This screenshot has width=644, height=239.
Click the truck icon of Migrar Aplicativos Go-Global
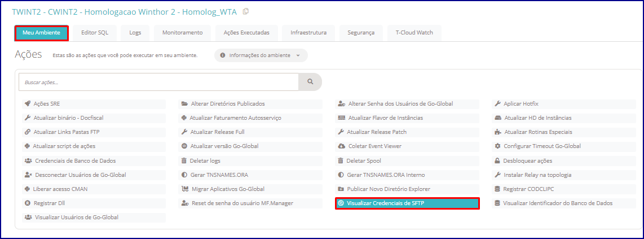pyautogui.click(x=185, y=189)
